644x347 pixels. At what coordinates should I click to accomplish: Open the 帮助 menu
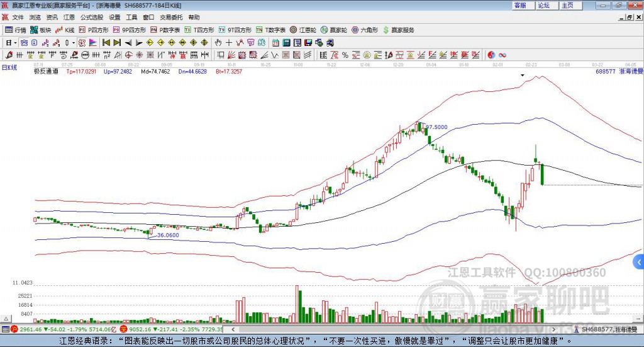coord(194,17)
